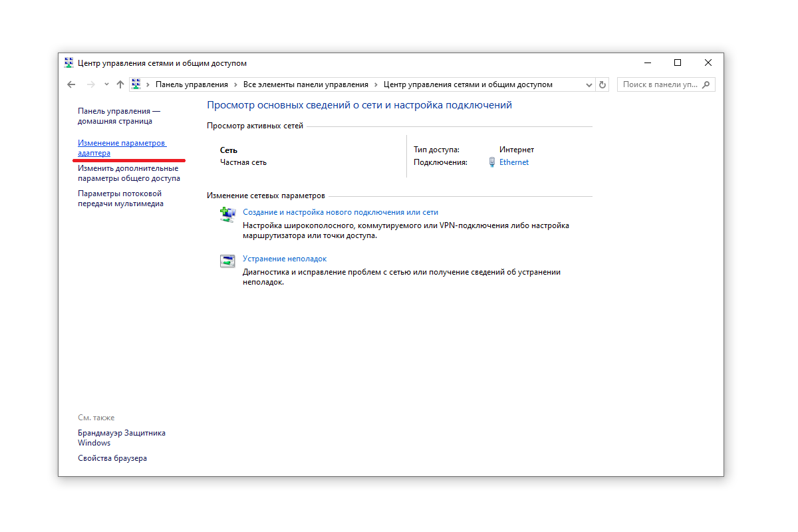This screenshot has width=798, height=532.
Task: Select 'Центр управления сетями' breadcrumb segment
Action: [468, 84]
